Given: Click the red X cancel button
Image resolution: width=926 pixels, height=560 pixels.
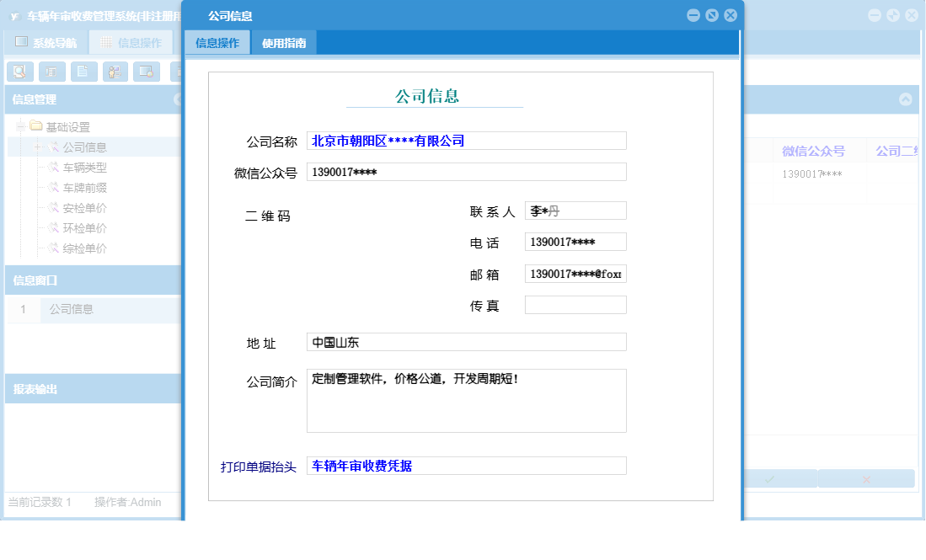Looking at the screenshot, I should tap(866, 478).
